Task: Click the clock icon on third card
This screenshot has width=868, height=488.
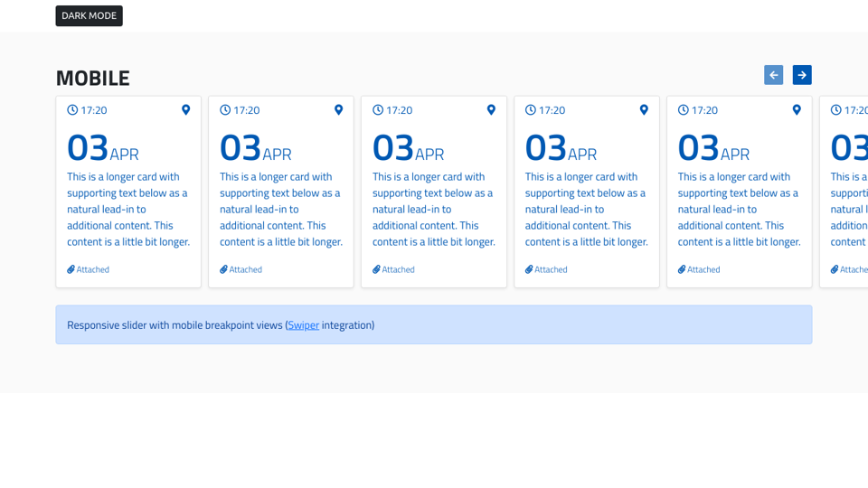Action: coord(378,110)
